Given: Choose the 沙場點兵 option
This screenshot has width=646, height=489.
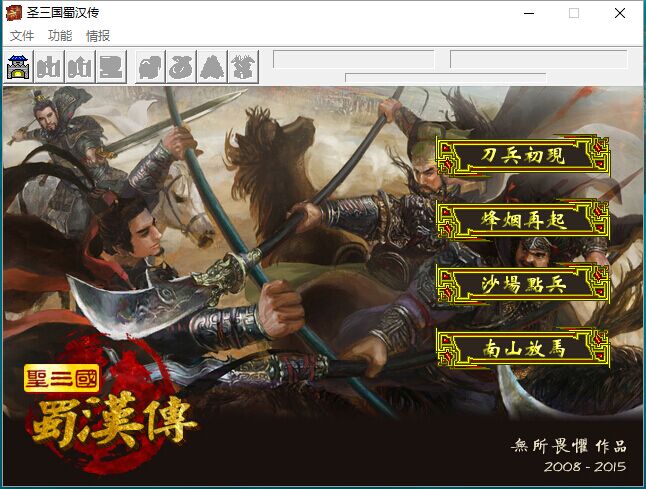Looking at the screenshot, I should point(523,283).
